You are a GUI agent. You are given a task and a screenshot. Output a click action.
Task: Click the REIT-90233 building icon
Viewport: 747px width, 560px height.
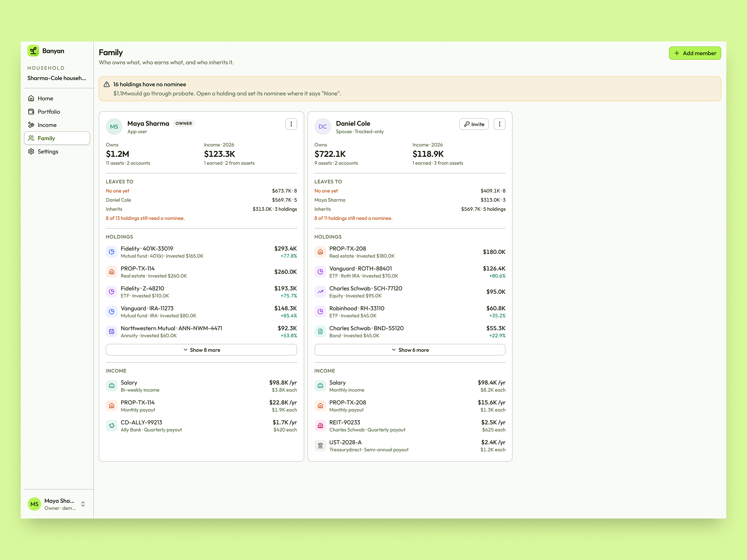(320, 426)
